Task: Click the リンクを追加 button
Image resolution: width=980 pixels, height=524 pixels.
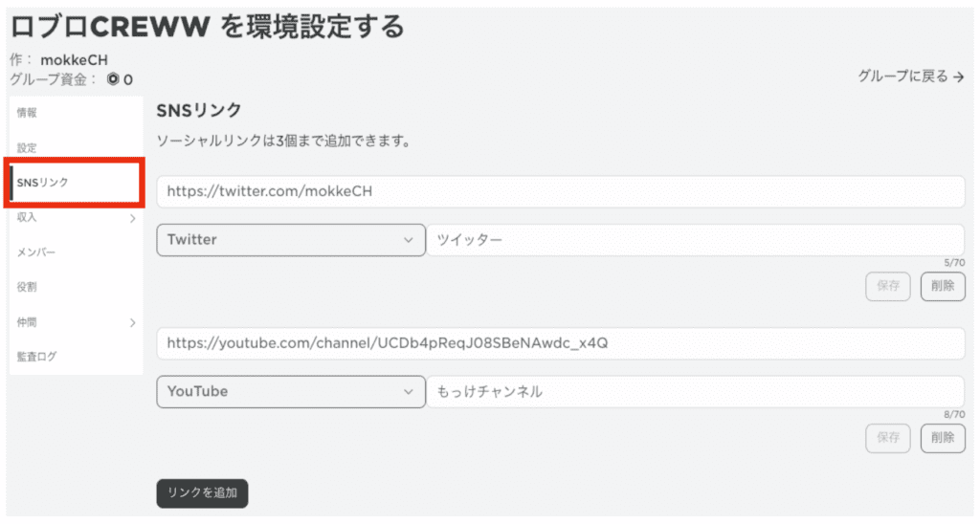Action: click(x=202, y=493)
